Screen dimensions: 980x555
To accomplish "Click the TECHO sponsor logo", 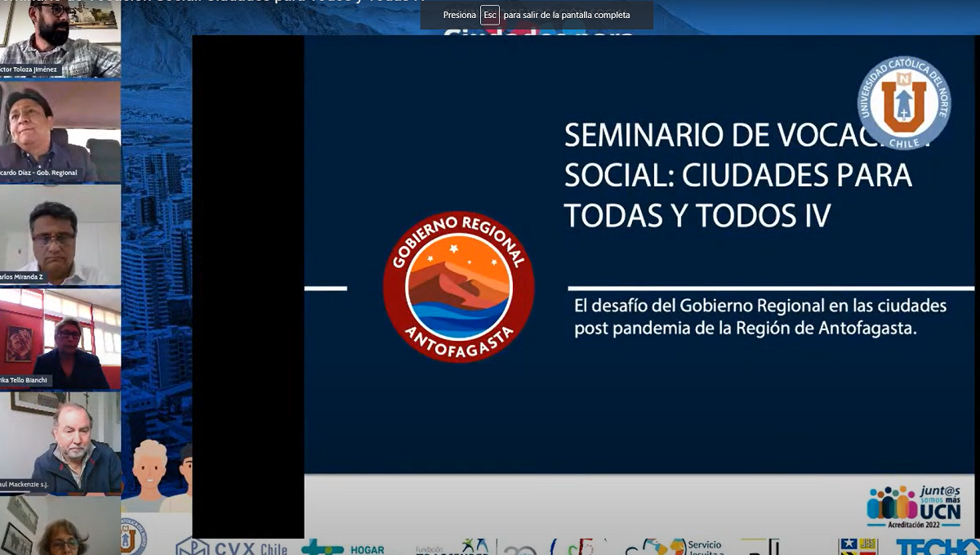I will click(937, 547).
